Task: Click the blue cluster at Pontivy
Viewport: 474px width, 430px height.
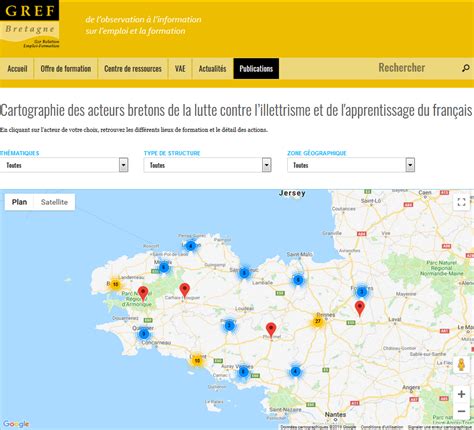Action: [229, 325]
